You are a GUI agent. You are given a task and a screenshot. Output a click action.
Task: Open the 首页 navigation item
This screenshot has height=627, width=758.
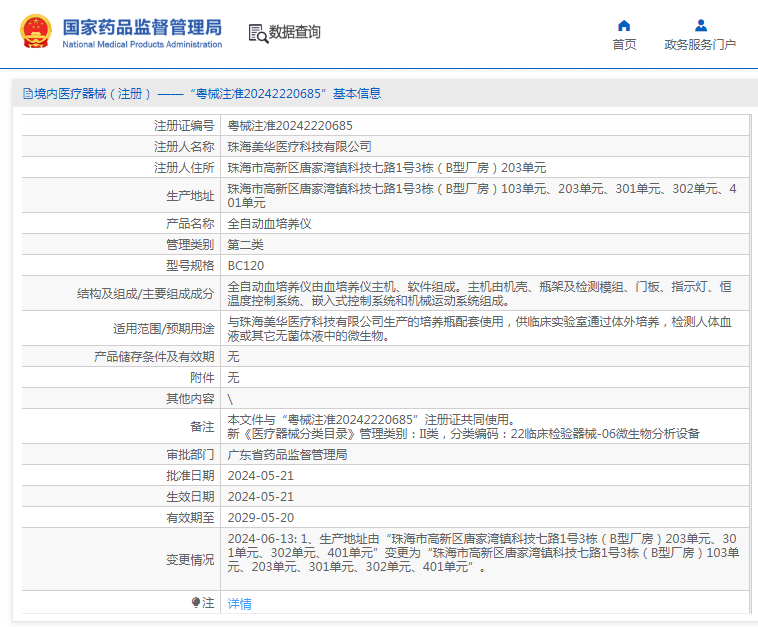pos(624,45)
